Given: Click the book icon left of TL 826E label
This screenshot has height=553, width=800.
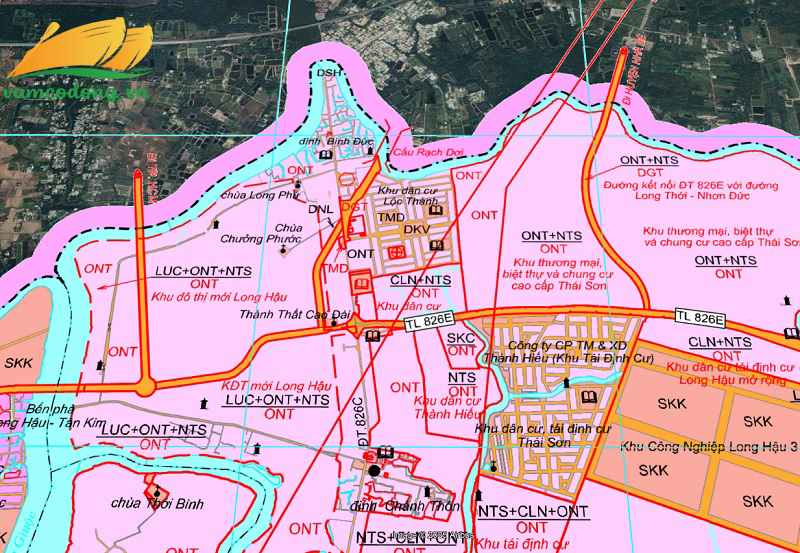Looking at the screenshot, I should point(373,336).
